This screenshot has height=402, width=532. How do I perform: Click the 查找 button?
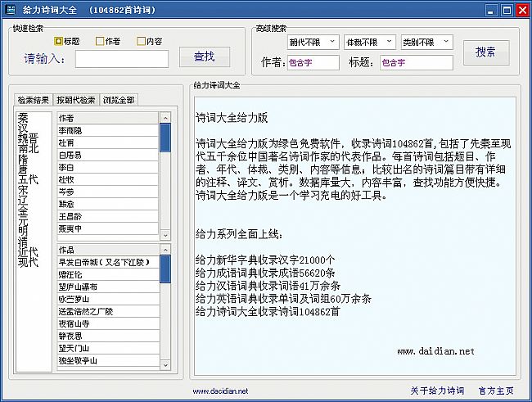[x=205, y=56]
